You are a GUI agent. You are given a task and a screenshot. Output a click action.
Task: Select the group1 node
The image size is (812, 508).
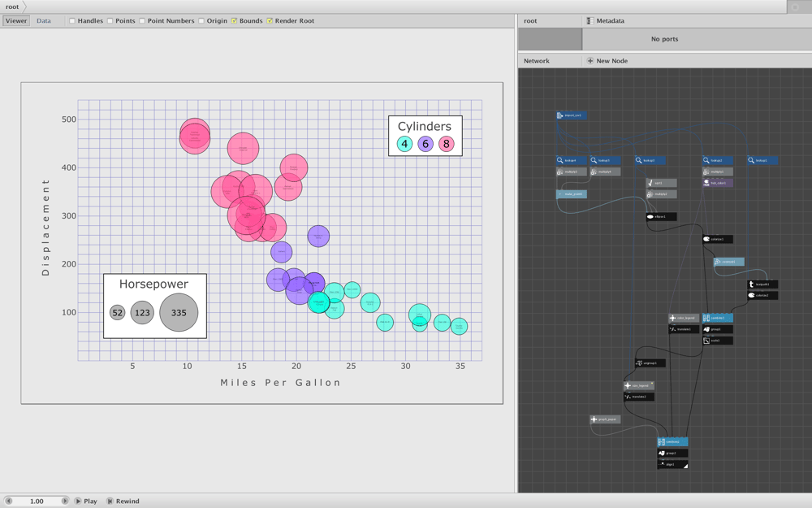coord(717,329)
